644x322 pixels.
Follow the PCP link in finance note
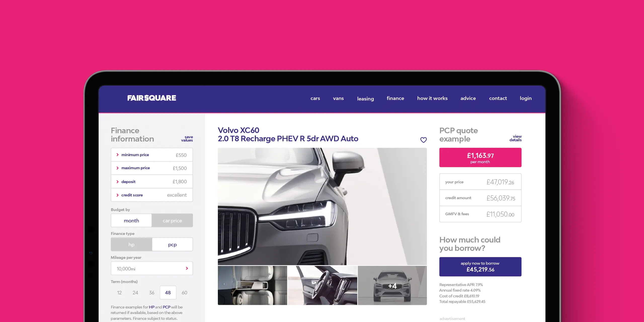(167, 307)
